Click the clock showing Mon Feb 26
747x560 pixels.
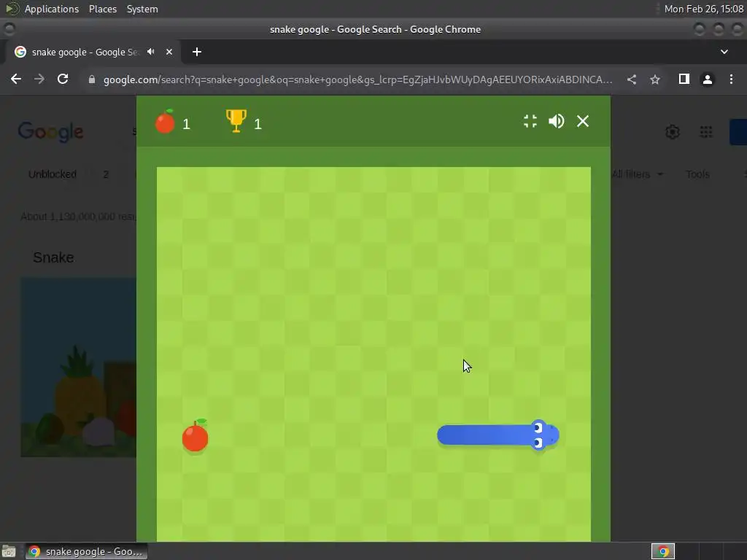(x=704, y=9)
